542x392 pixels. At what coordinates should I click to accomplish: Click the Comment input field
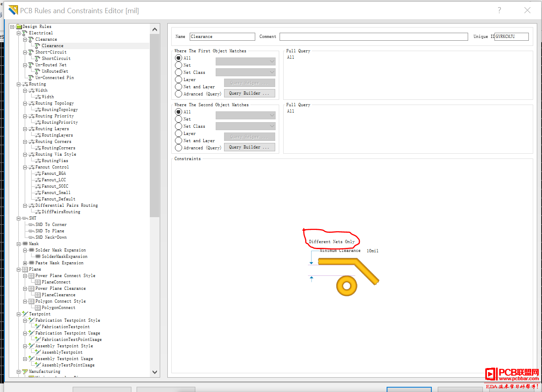373,37
